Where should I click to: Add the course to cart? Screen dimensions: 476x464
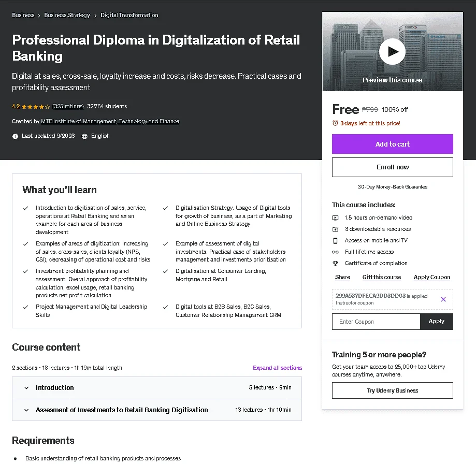coord(392,144)
